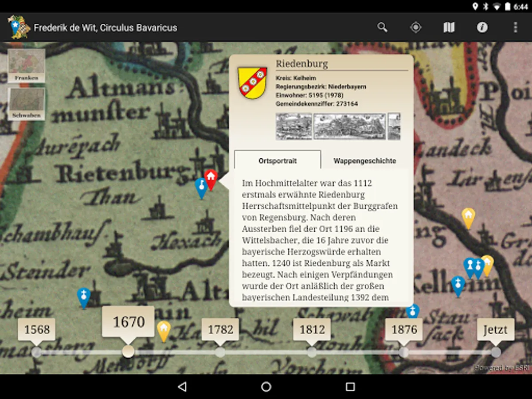Image resolution: width=532 pixels, height=399 pixels.
Task: Tap the Android back navigation button
Action: (x=182, y=387)
